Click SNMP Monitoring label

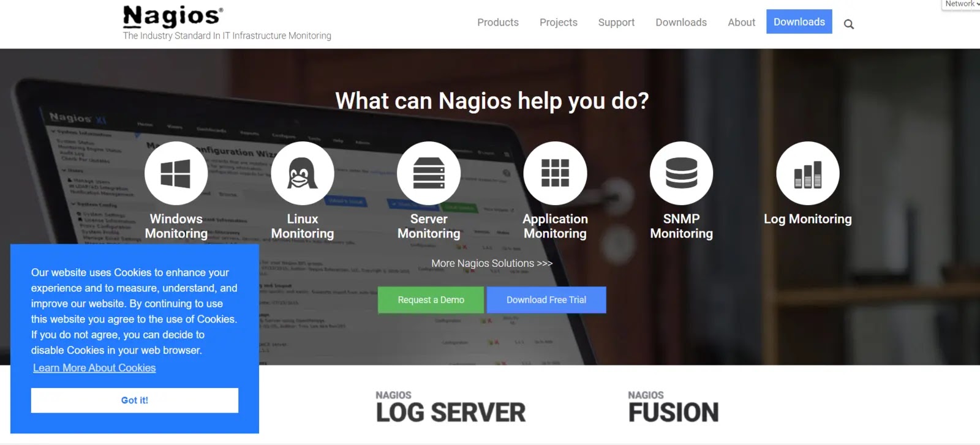(x=681, y=226)
